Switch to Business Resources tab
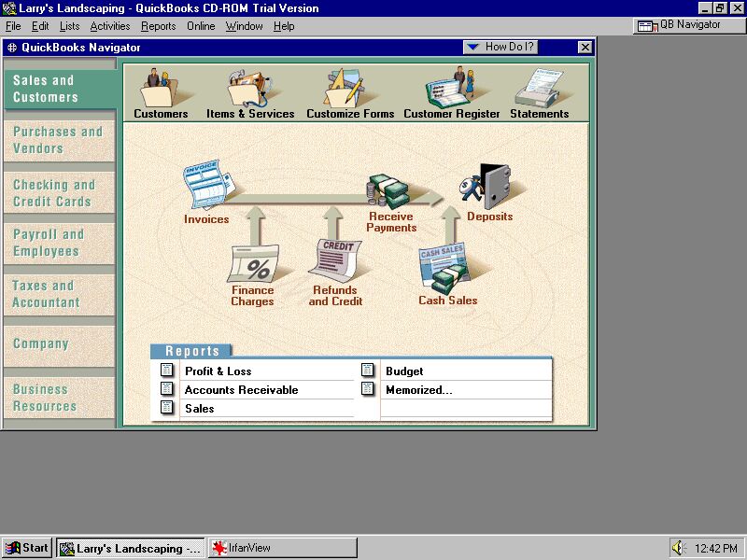 click(59, 398)
